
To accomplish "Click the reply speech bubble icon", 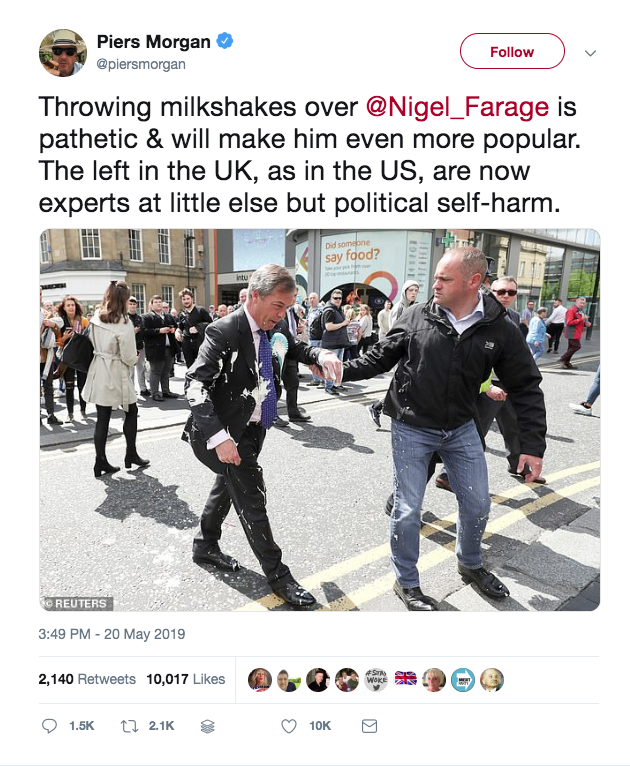I will (49, 726).
